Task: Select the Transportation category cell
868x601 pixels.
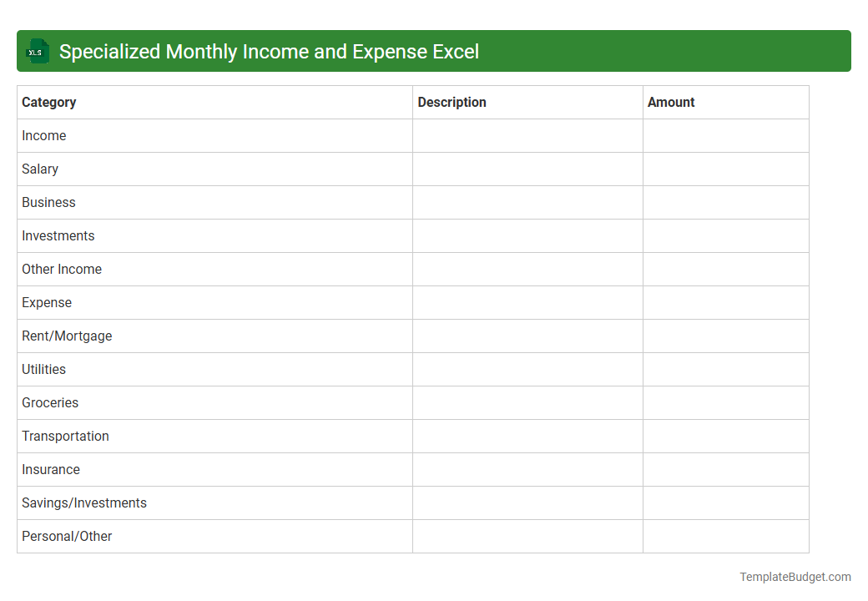Action: coord(65,436)
